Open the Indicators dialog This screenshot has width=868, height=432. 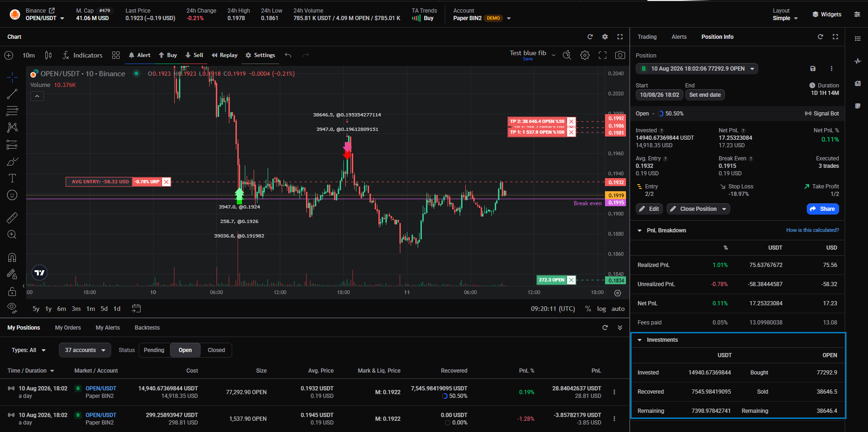coord(83,55)
